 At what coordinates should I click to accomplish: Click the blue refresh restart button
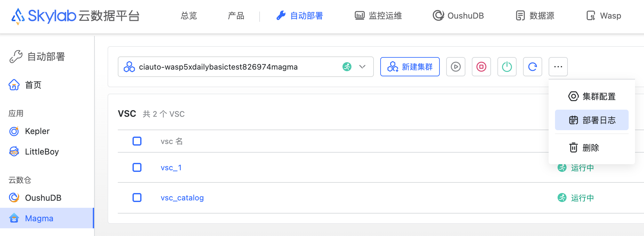click(533, 67)
